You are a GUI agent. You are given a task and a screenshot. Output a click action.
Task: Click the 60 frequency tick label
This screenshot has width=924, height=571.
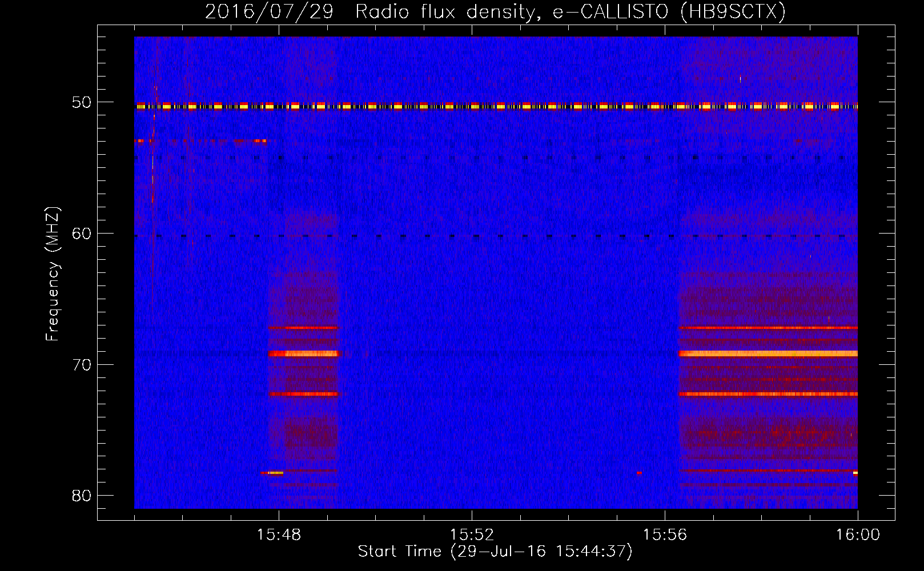click(x=82, y=234)
